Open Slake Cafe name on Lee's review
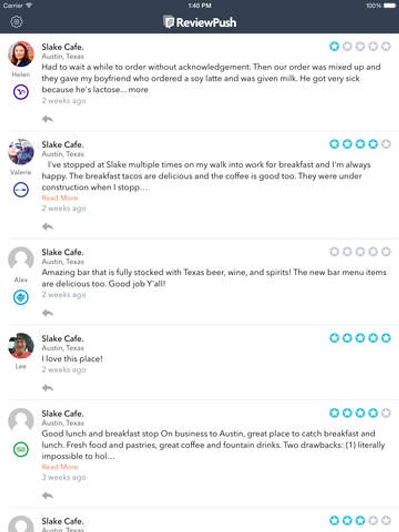Image resolution: width=399 pixels, height=532 pixels. [x=62, y=339]
